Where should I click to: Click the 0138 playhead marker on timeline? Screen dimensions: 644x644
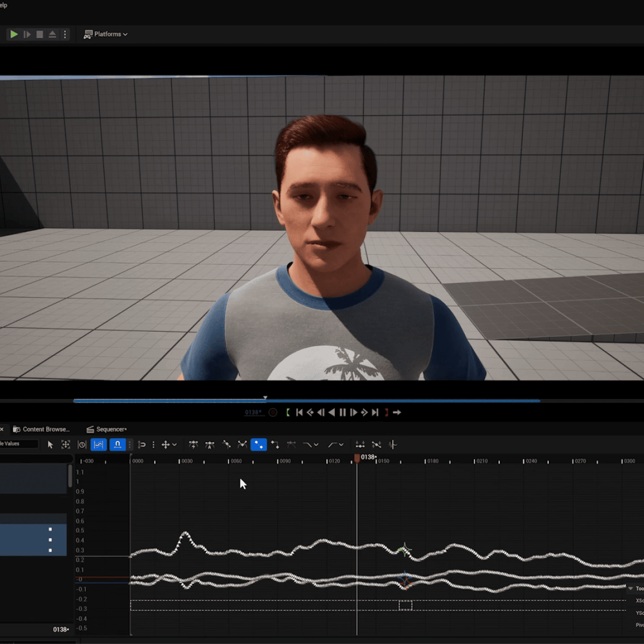(357, 458)
